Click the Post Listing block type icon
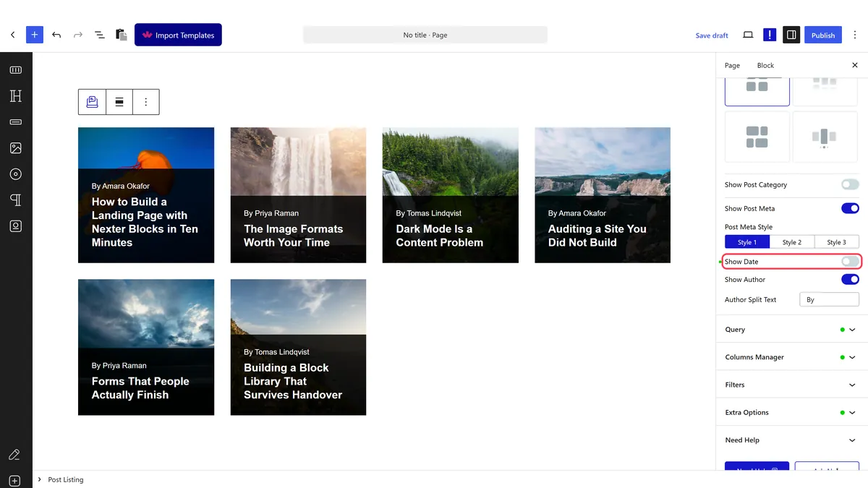This screenshot has height=488, width=868. 92,102
